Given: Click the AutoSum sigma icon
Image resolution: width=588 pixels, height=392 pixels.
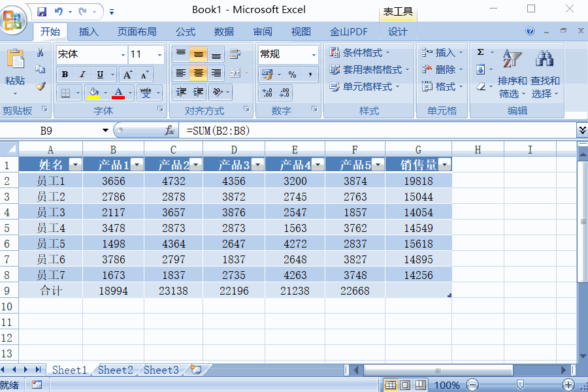Looking at the screenshot, I should (480, 52).
